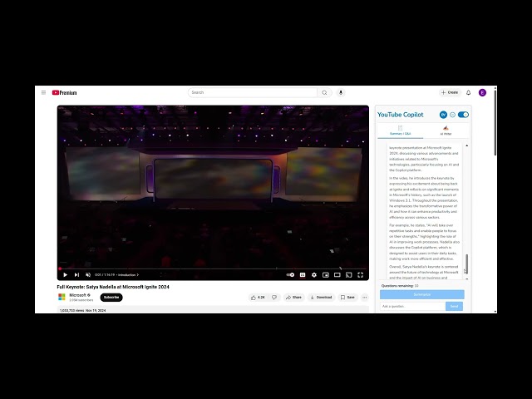
Task: Open the account avatar menu
Action: tap(482, 92)
